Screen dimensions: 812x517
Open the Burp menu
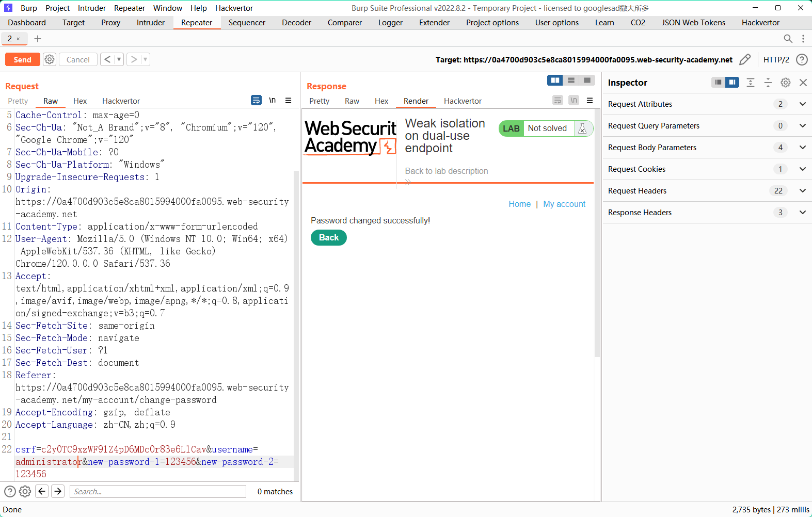(29, 8)
